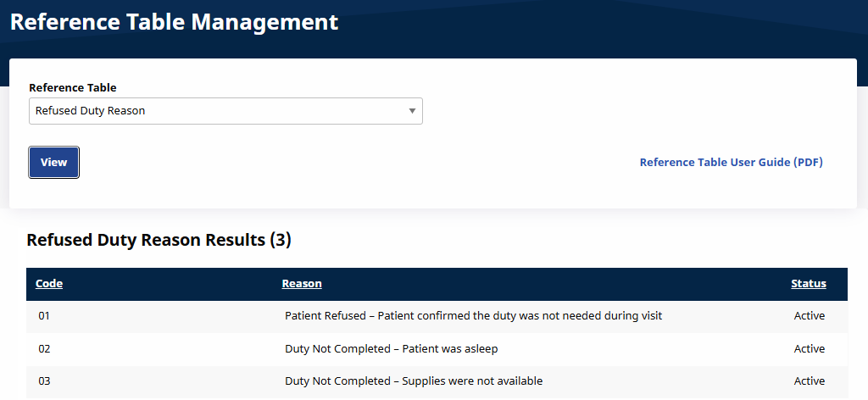The width and height of the screenshot is (868, 400).
Task: Open the Reference Table User Guide PDF link
Action: tap(731, 163)
